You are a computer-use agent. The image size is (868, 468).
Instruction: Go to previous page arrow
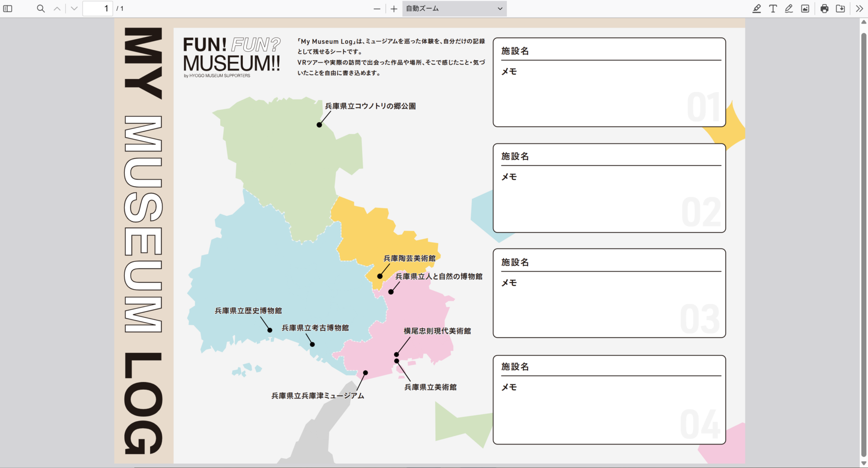click(57, 9)
